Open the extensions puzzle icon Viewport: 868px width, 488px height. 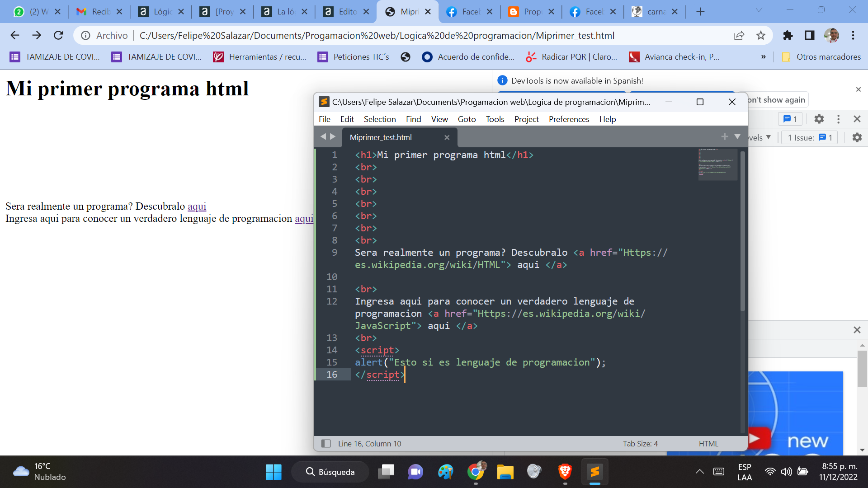[x=788, y=35]
